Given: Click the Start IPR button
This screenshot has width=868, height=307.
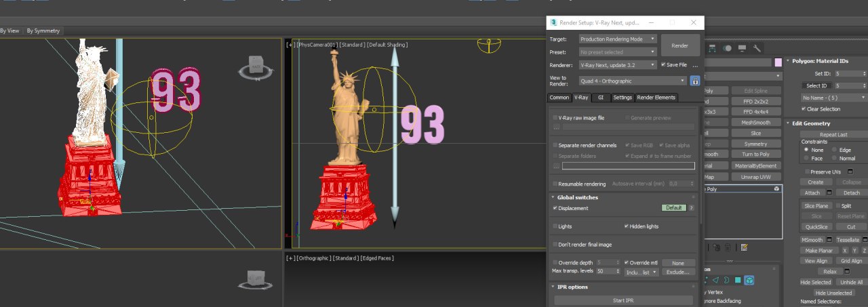Looking at the screenshot, I should click(x=623, y=300).
